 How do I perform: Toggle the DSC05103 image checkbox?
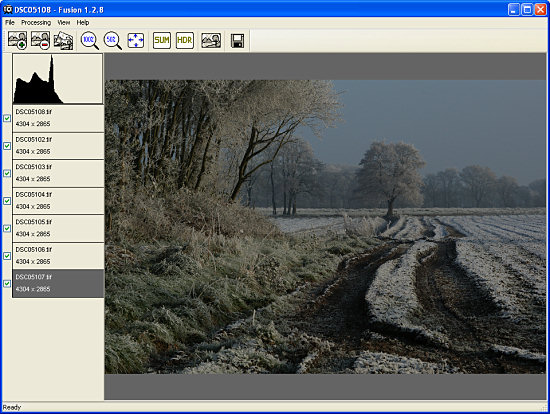(7, 173)
